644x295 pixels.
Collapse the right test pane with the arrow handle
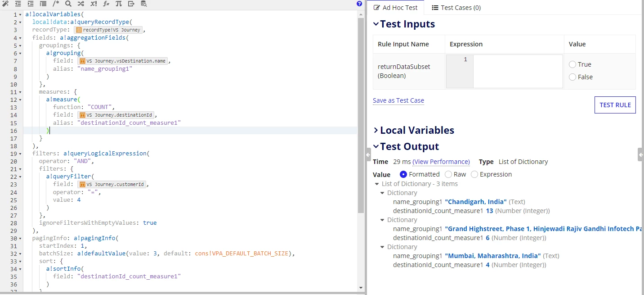[641, 155]
